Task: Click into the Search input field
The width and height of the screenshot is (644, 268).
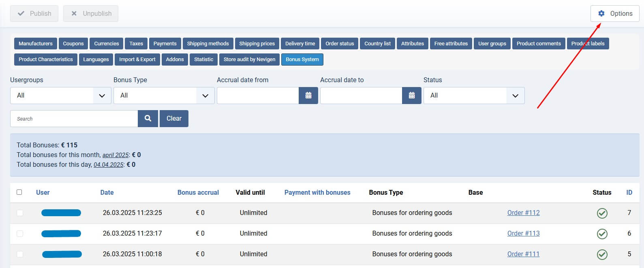Action: tap(74, 119)
